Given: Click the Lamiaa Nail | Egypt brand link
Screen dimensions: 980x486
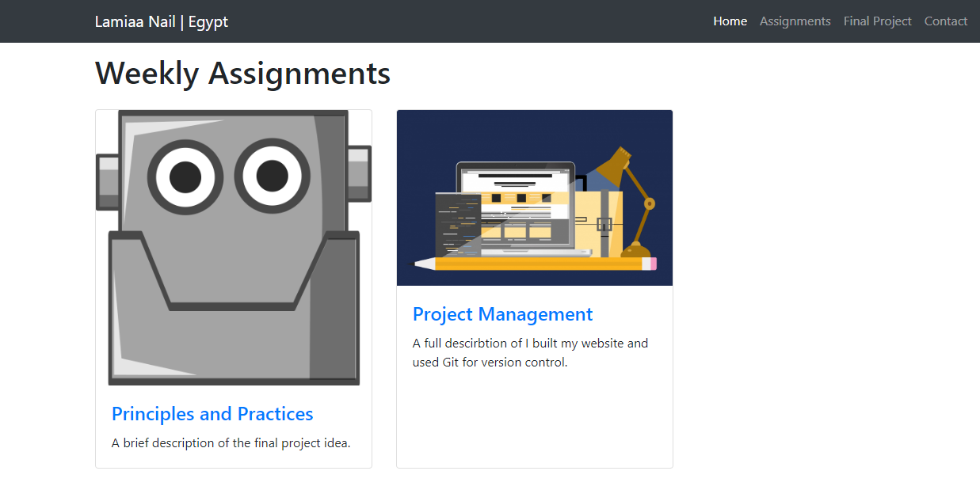Looking at the screenshot, I should point(162,21).
